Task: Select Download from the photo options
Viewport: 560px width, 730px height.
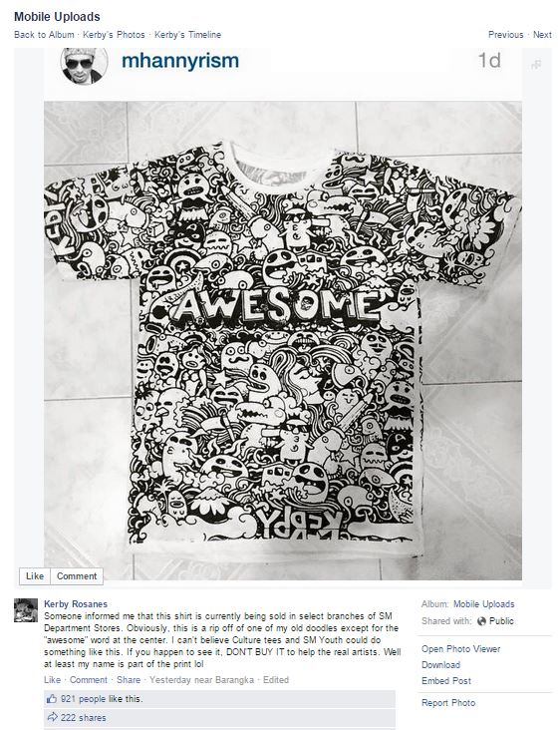Action: [x=441, y=665]
